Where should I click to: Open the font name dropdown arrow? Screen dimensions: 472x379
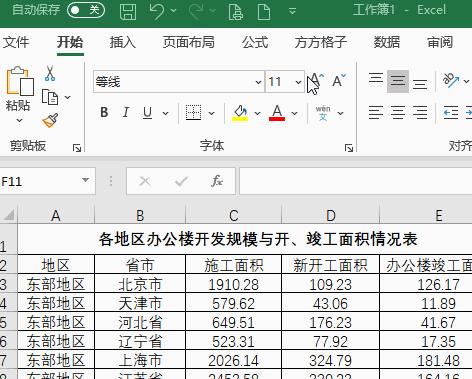point(259,82)
